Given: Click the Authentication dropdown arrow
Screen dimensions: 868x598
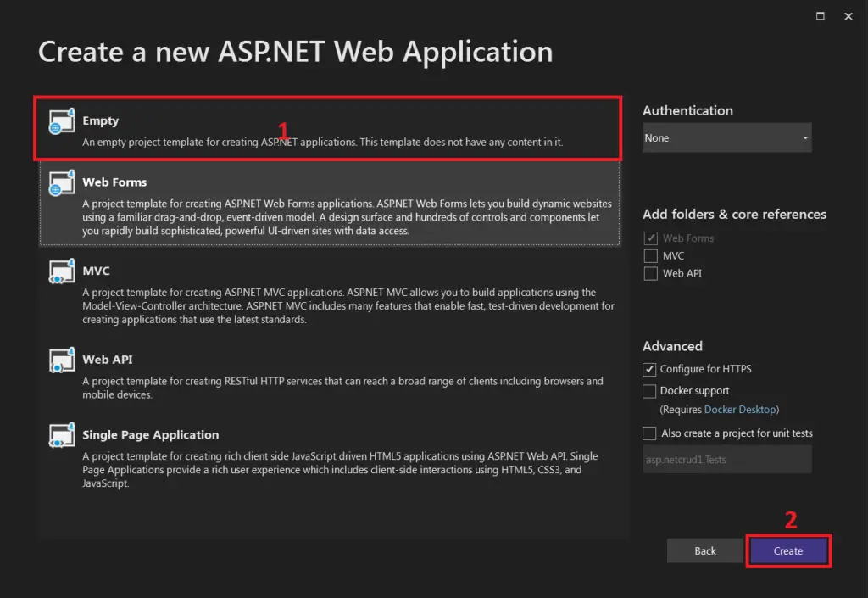Looking at the screenshot, I should coord(805,138).
